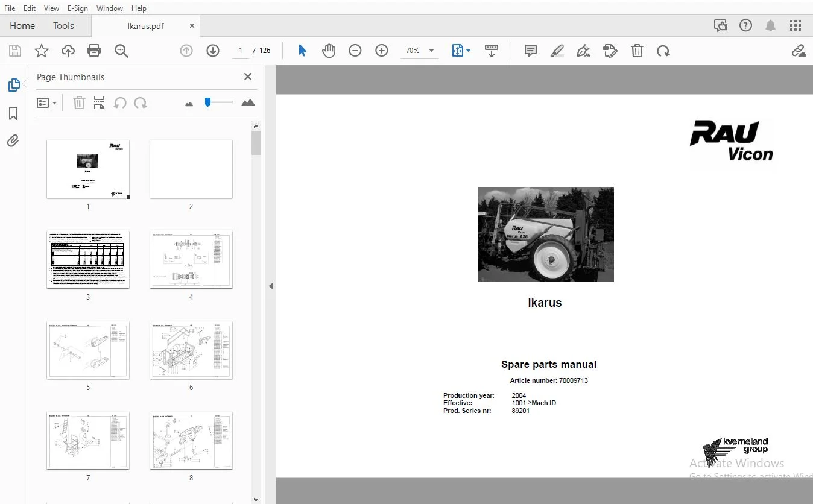Select the page 4 thumbnail
The width and height of the screenshot is (813, 504).
click(x=191, y=259)
